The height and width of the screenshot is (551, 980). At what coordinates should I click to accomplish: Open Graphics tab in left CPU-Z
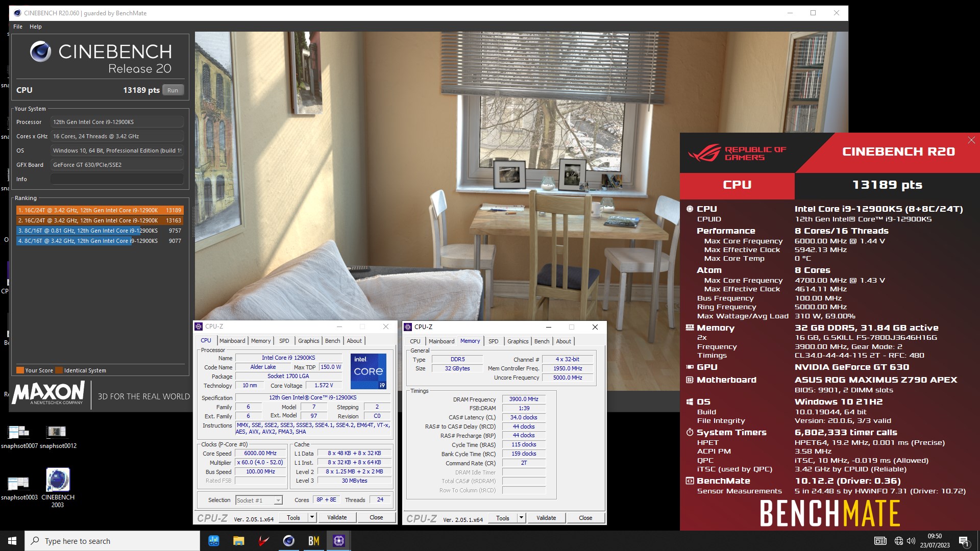[x=309, y=341]
